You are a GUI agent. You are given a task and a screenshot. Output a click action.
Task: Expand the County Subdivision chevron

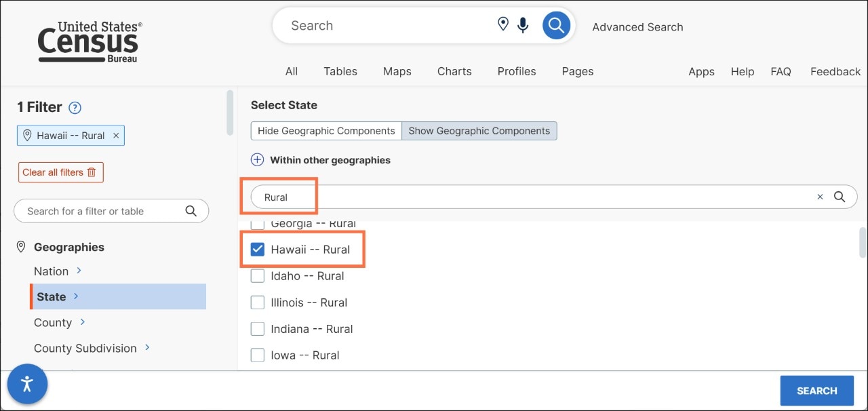(147, 348)
